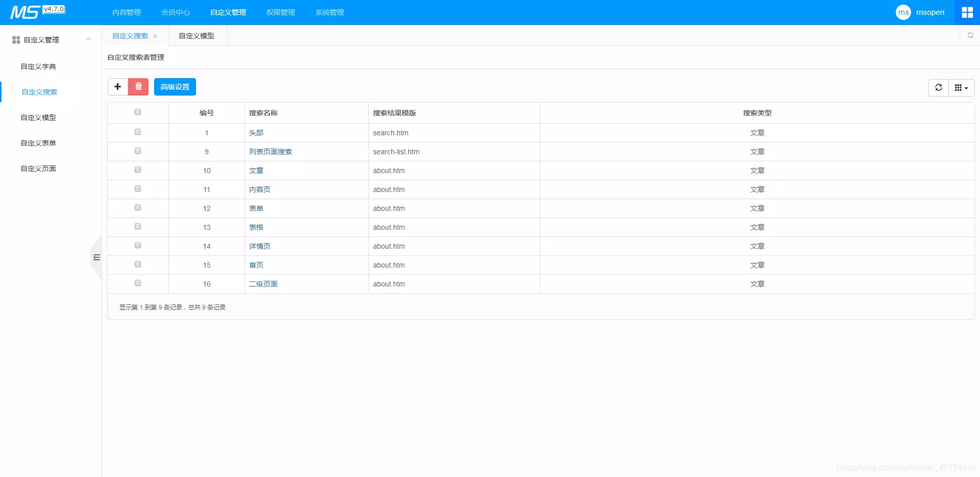Screen dimensions: 980x477
Task: Click the ms user avatar
Action: (903, 12)
